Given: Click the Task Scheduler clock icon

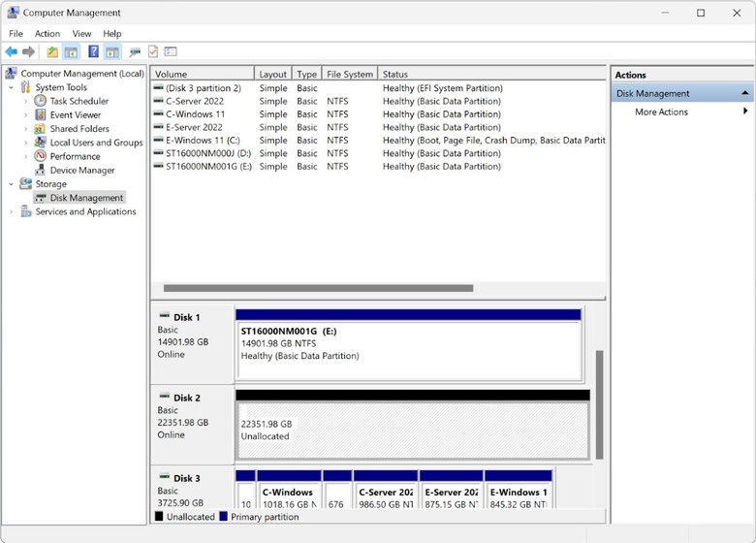Looking at the screenshot, I should 41,101.
